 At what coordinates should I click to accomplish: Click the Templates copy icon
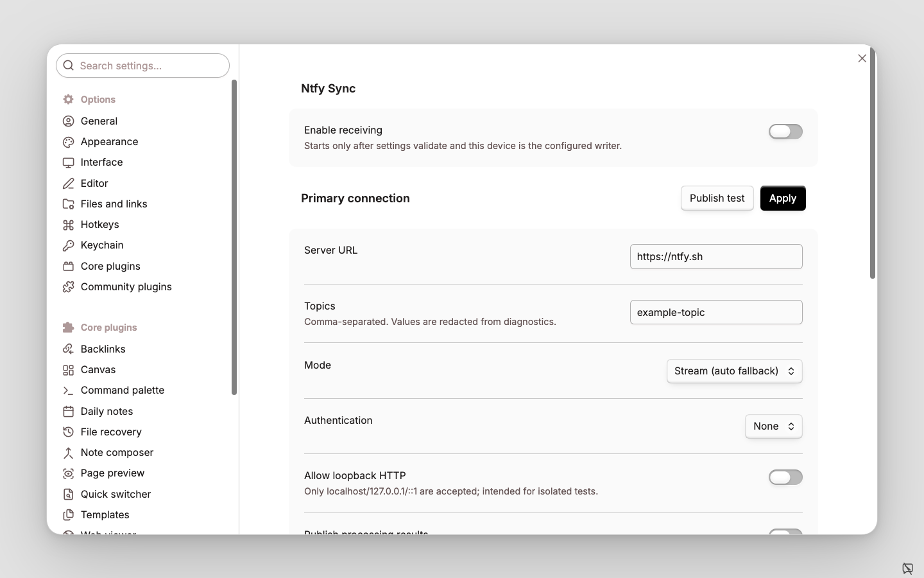[x=69, y=515]
